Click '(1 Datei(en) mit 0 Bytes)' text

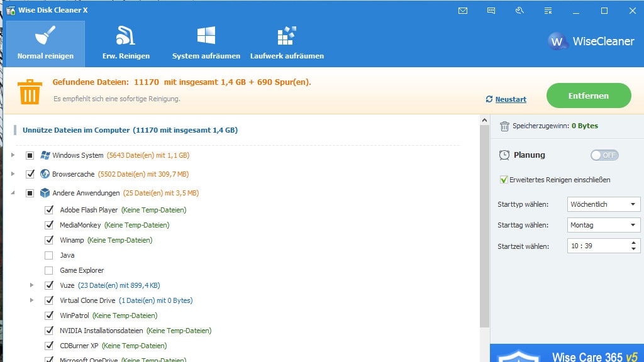[156, 300]
